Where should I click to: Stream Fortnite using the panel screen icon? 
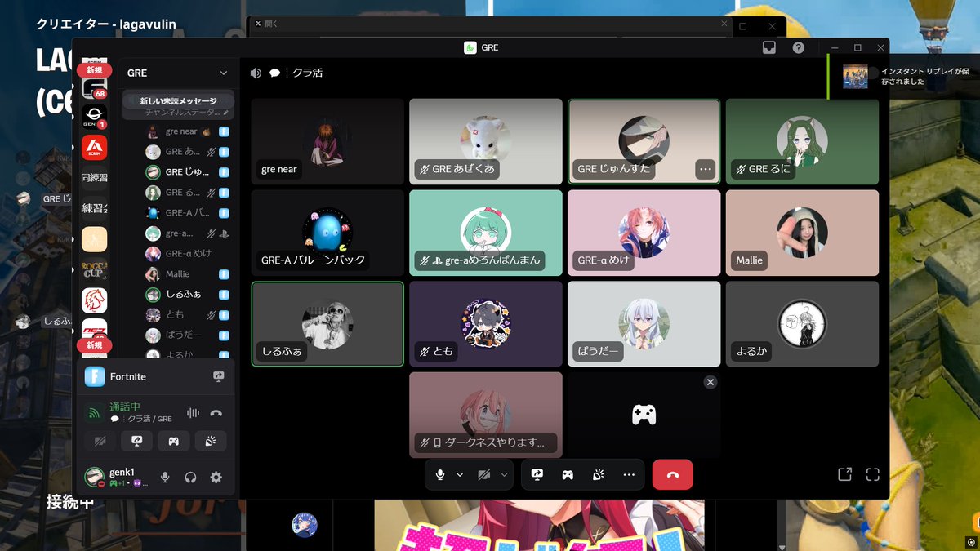[218, 376]
